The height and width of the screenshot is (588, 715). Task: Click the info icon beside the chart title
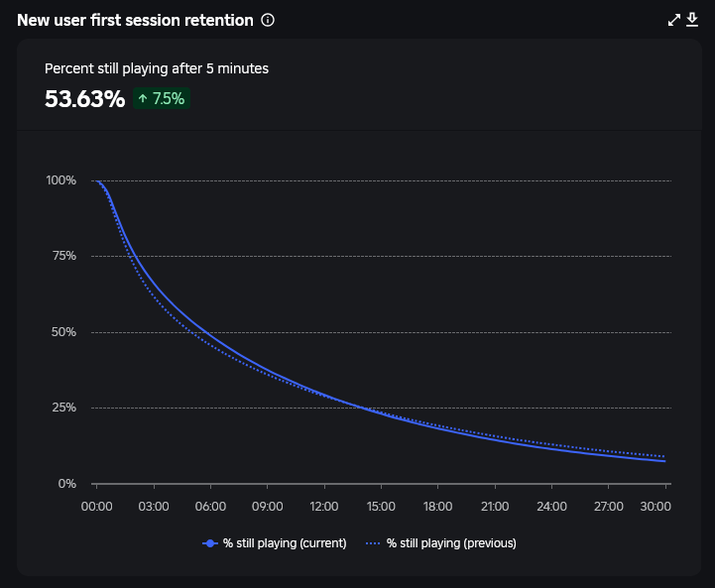(x=268, y=20)
